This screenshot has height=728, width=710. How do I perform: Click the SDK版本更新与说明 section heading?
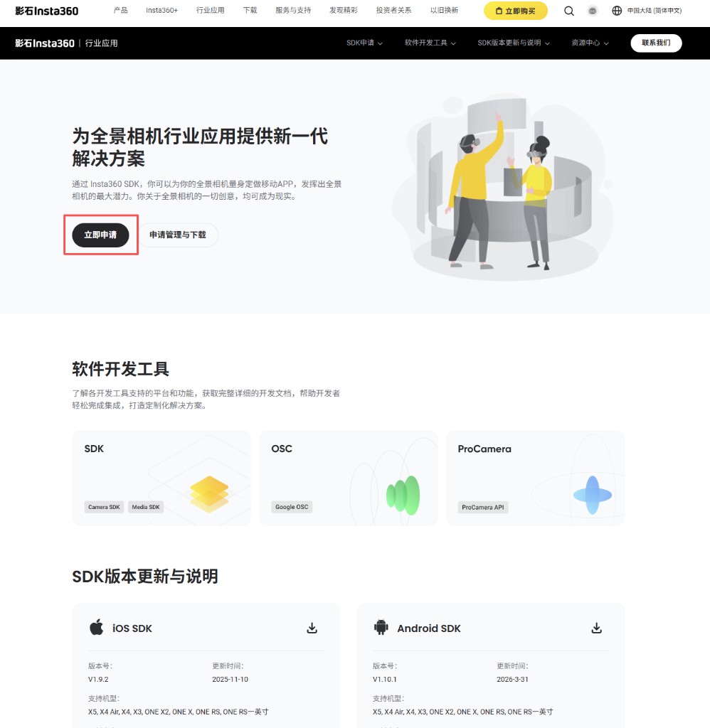(x=145, y=576)
